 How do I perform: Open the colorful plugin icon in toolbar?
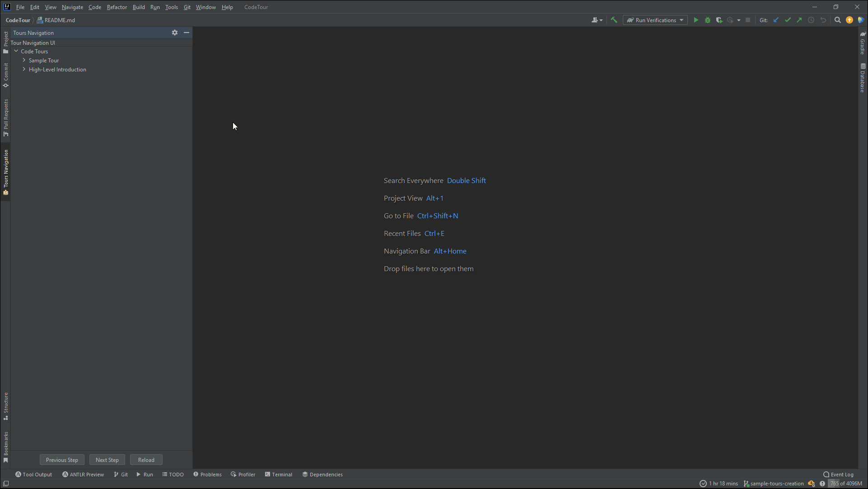click(x=861, y=20)
